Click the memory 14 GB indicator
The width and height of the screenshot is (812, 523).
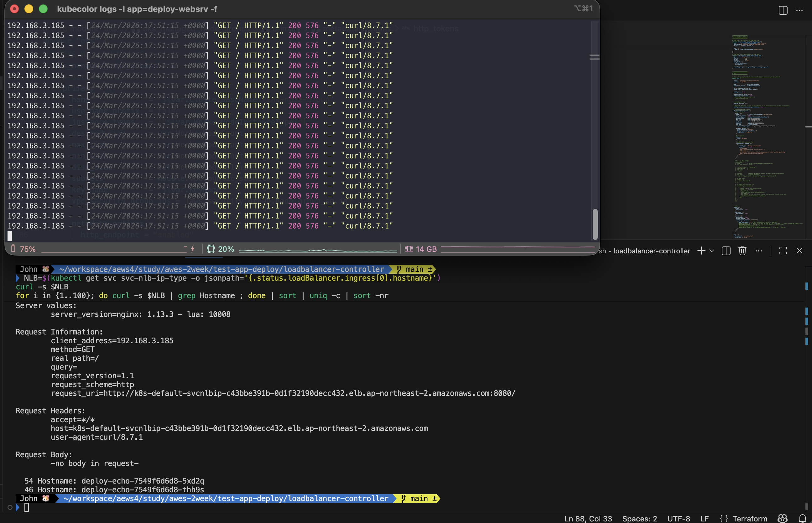coord(421,249)
